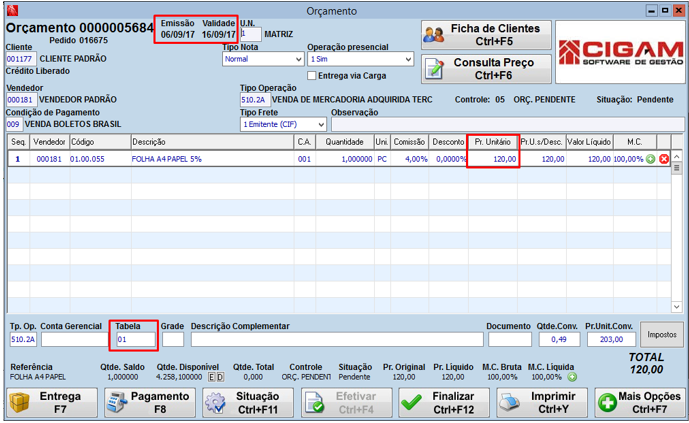
Task: Click the Desconto column header
Action: coord(448,142)
